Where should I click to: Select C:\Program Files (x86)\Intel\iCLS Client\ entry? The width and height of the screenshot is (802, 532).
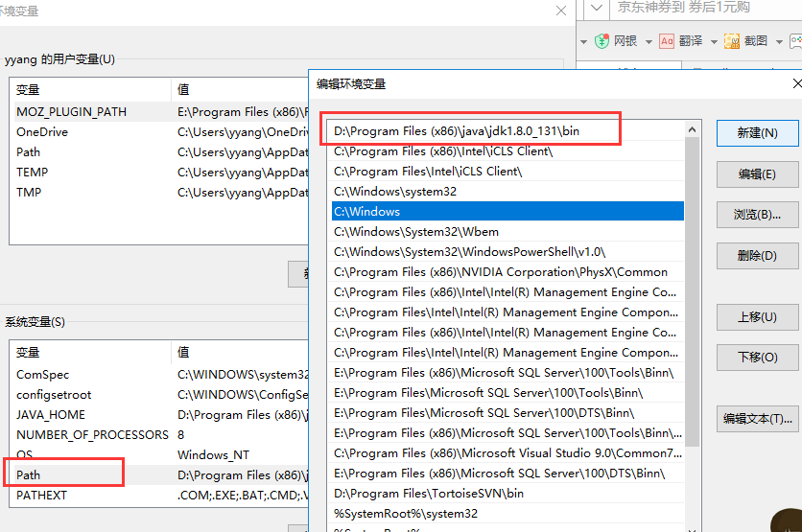[x=507, y=151]
